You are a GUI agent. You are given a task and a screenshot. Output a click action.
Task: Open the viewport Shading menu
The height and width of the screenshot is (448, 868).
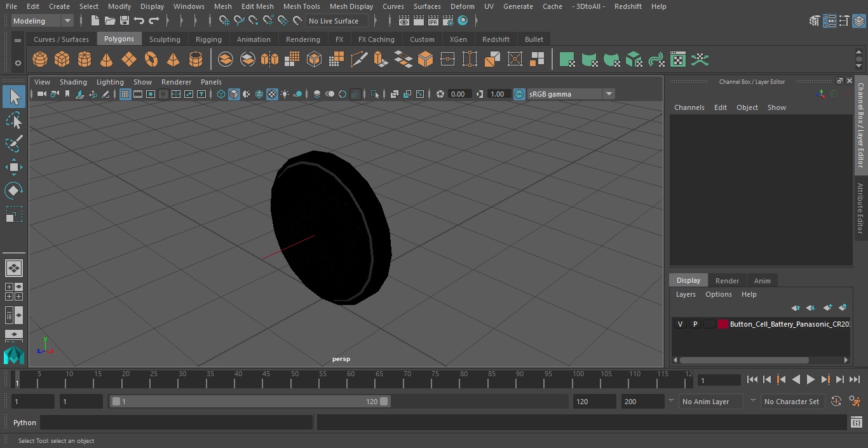73,82
